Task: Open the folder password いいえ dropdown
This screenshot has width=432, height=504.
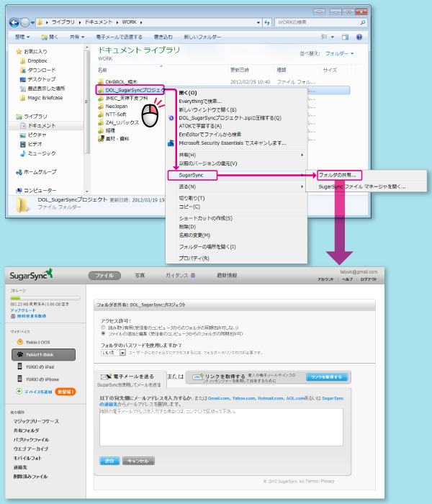Action: (113, 353)
